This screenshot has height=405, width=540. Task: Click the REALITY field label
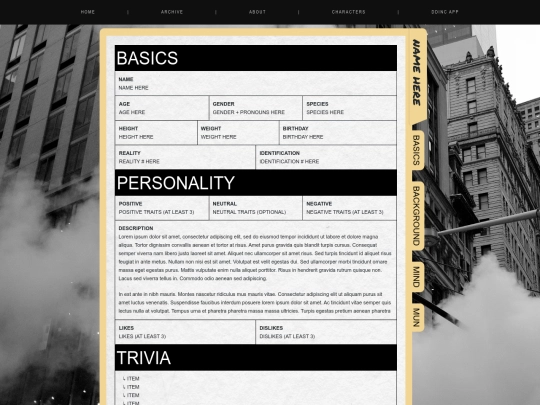[129, 153]
